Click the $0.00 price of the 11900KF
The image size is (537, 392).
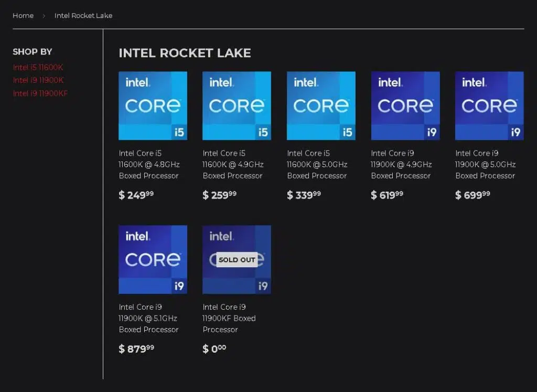214,349
